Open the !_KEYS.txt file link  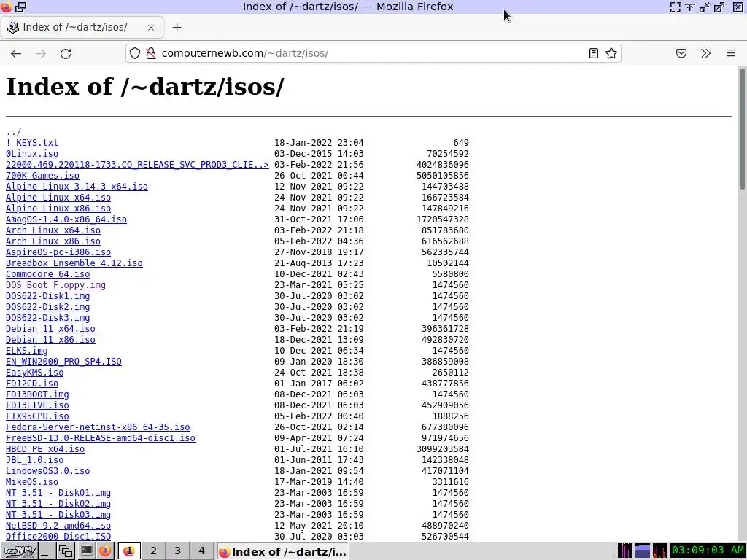tap(32, 143)
